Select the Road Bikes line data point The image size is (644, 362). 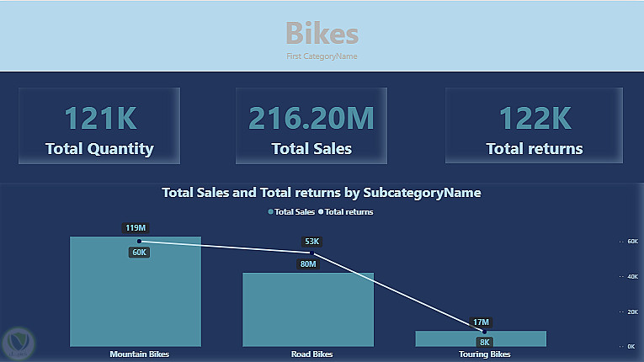click(x=311, y=253)
